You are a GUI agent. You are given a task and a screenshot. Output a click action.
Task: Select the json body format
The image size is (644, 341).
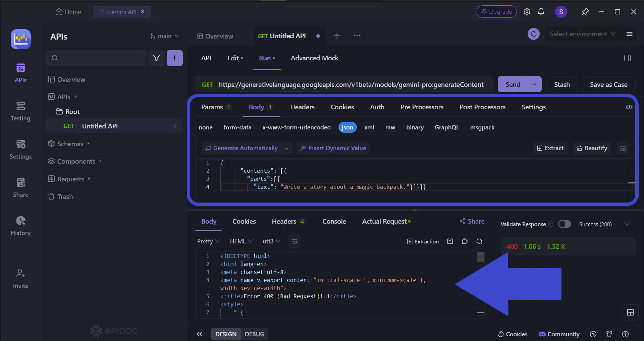(x=347, y=127)
